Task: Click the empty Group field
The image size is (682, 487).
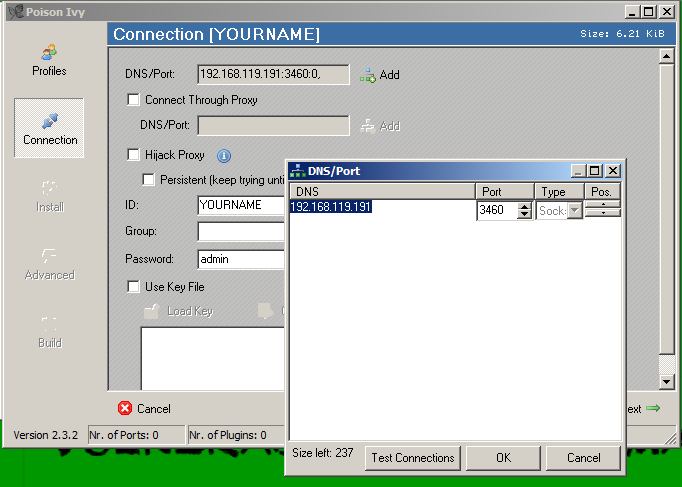Action: coord(241,231)
